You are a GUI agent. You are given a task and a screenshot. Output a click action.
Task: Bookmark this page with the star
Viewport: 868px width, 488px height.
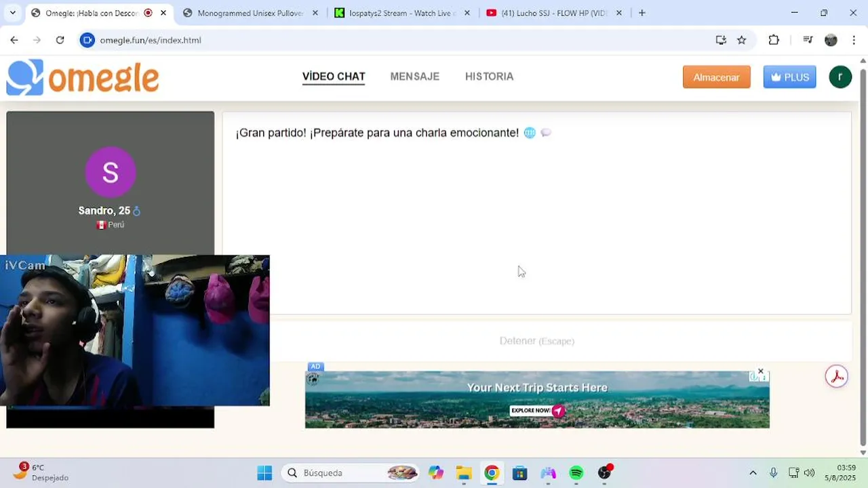point(742,40)
